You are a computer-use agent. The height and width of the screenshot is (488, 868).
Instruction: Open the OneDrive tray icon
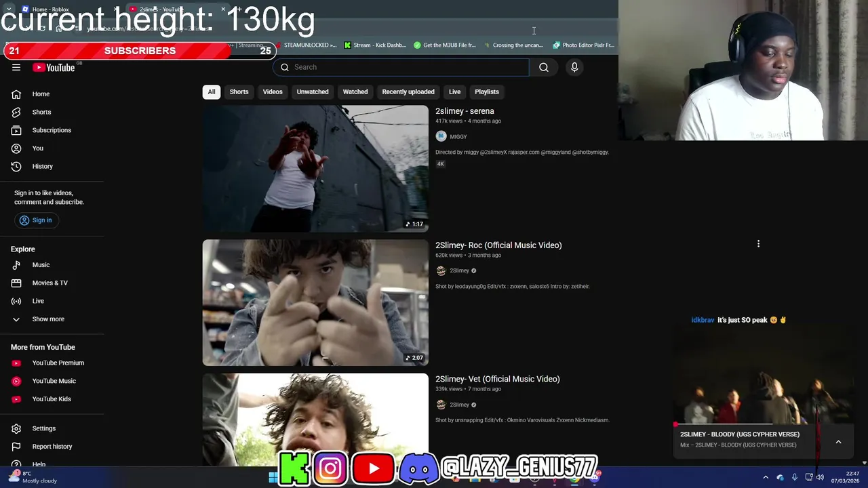coord(780,477)
